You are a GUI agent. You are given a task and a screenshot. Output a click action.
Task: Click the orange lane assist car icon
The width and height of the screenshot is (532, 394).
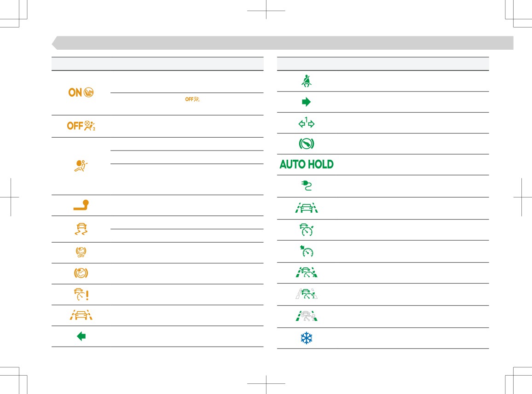(81, 315)
